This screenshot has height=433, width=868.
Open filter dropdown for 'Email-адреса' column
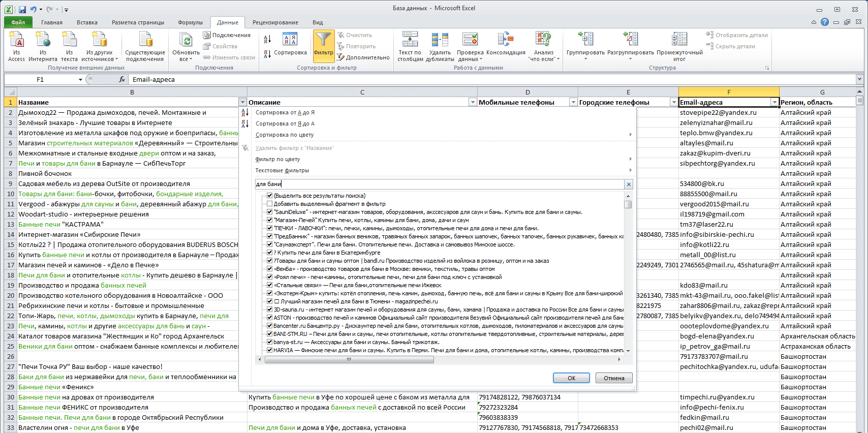point(774,102)
